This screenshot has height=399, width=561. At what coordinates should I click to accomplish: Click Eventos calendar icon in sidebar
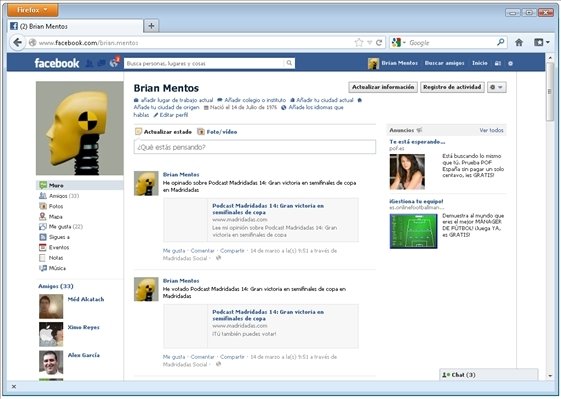43,247
